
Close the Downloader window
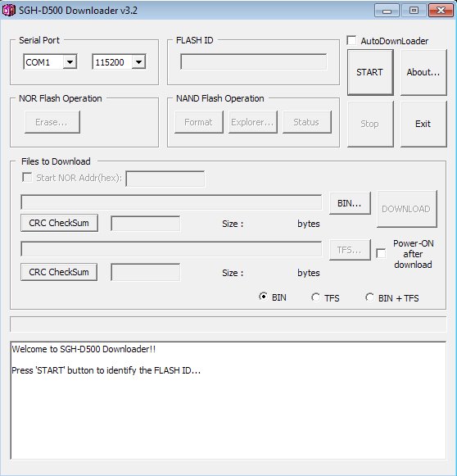441,11
